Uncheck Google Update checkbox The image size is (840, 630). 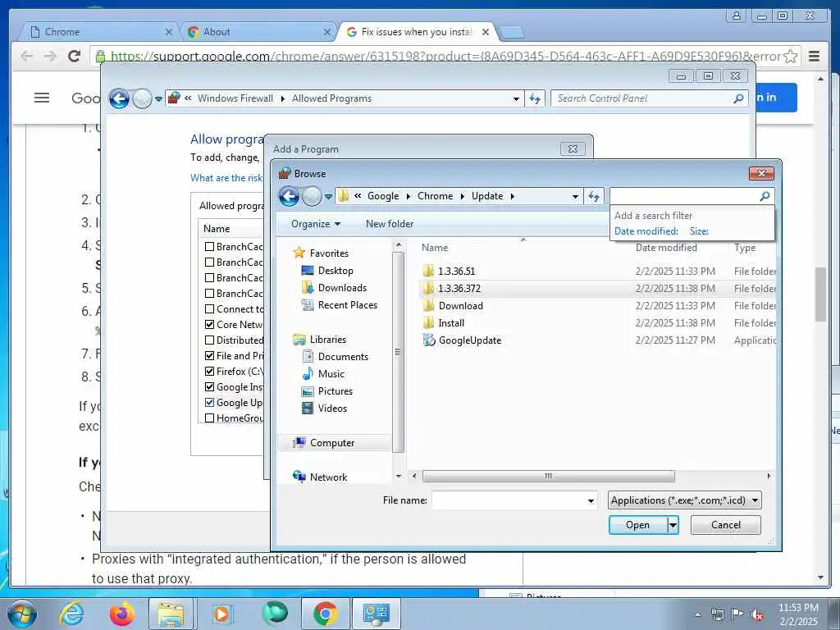[x=209, y=402]
